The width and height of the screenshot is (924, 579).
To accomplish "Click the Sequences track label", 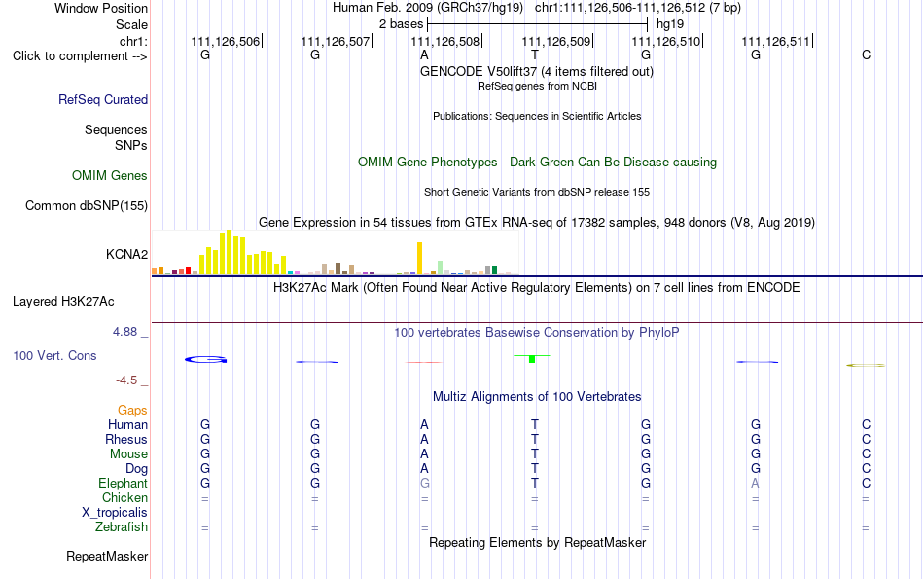I will point(116,129).
